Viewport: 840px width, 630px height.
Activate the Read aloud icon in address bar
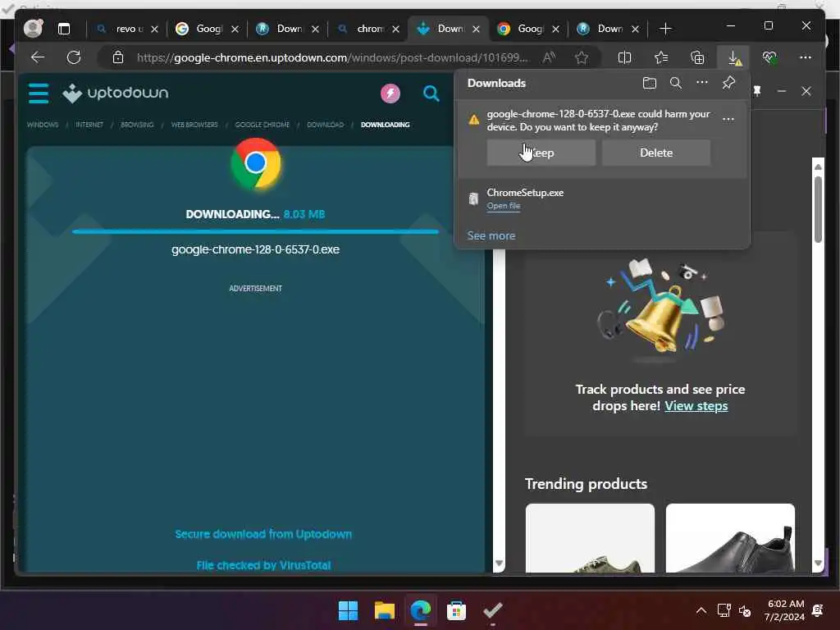coord(549,57)
